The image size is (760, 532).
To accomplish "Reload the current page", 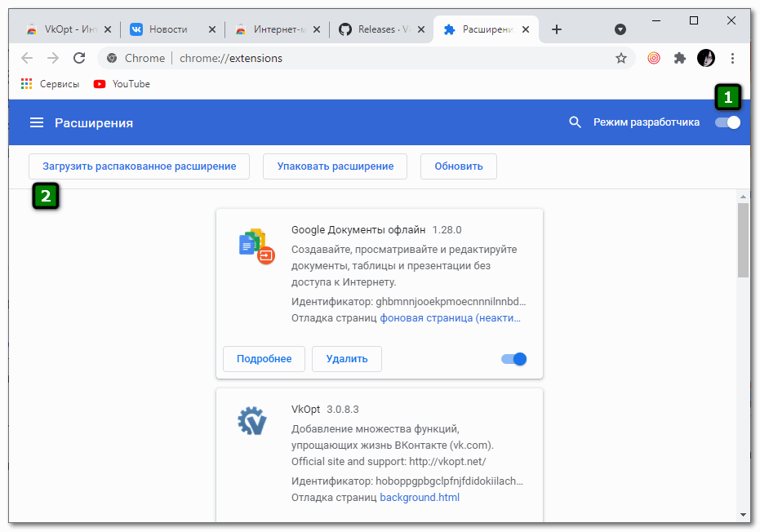I will [79, 58].
